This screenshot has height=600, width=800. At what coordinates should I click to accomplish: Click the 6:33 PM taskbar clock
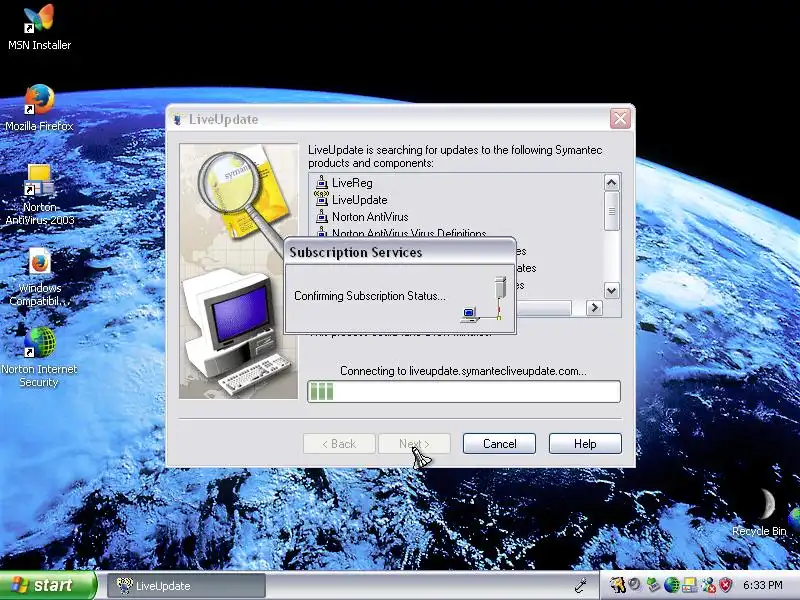(x=763, y=585)
